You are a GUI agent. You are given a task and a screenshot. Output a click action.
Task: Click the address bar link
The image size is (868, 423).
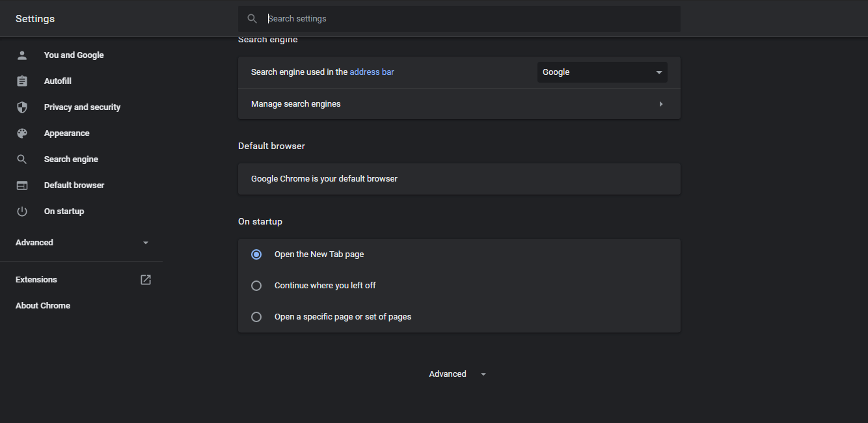click(372, 72)
